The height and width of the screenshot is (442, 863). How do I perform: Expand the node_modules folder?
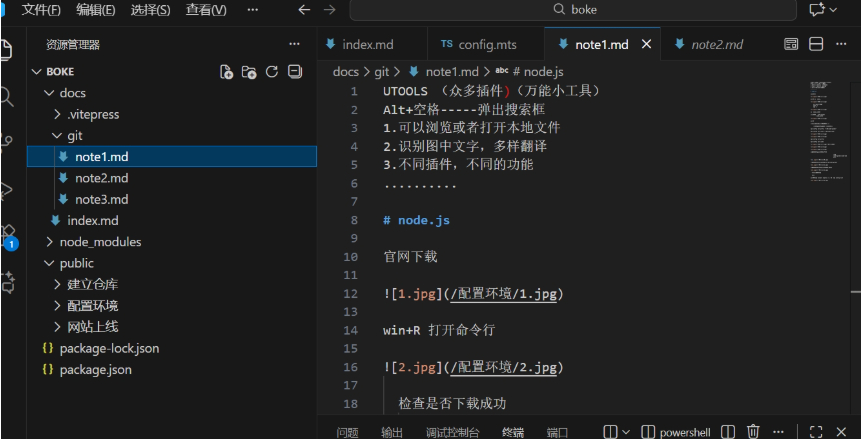(50, 242)
